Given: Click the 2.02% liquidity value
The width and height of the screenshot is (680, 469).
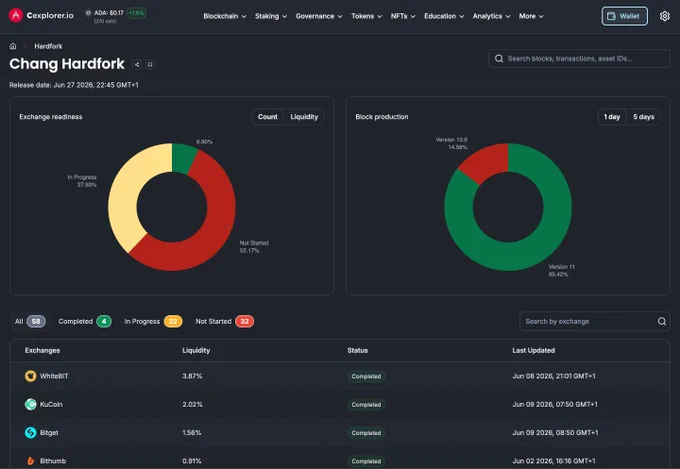Looking at the screenshot, I should (192, 404).
